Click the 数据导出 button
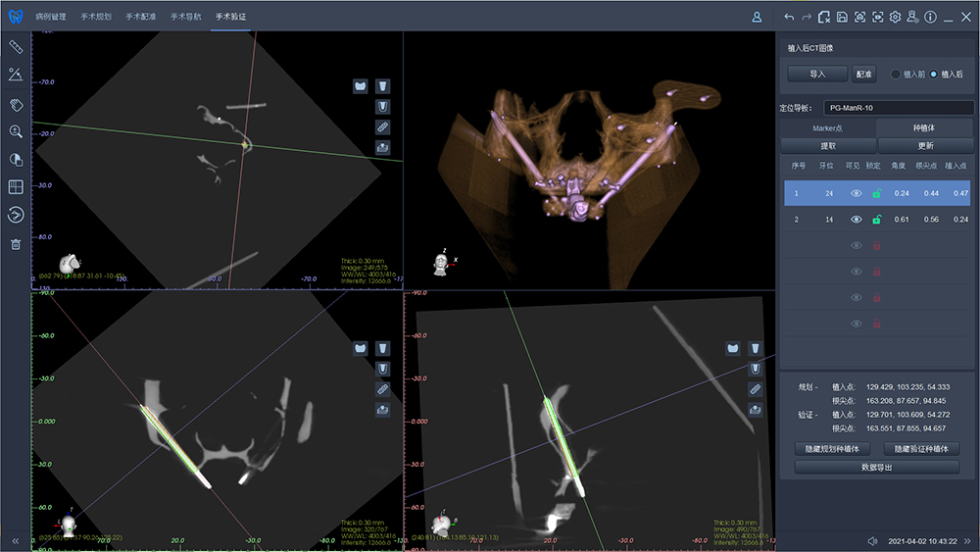Screen dimensions: 980x552 [x=876, y=468]
